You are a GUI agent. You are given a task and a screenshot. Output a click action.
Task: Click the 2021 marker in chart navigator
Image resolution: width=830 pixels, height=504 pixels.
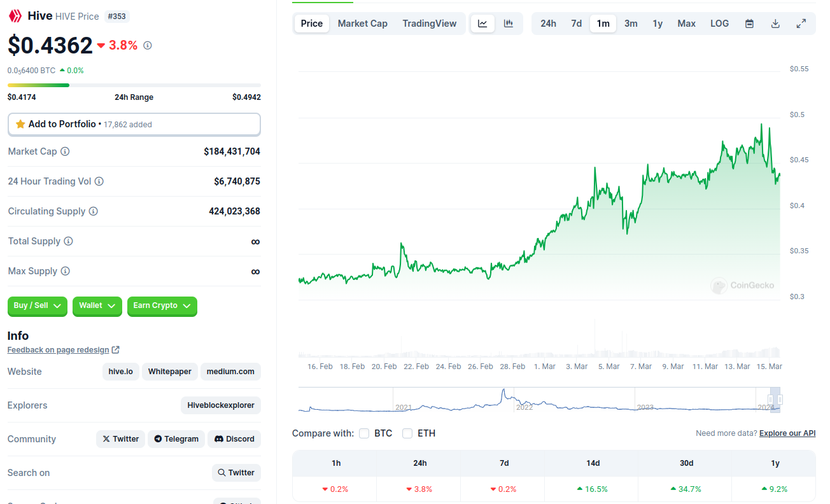click(x=404, y=407)
